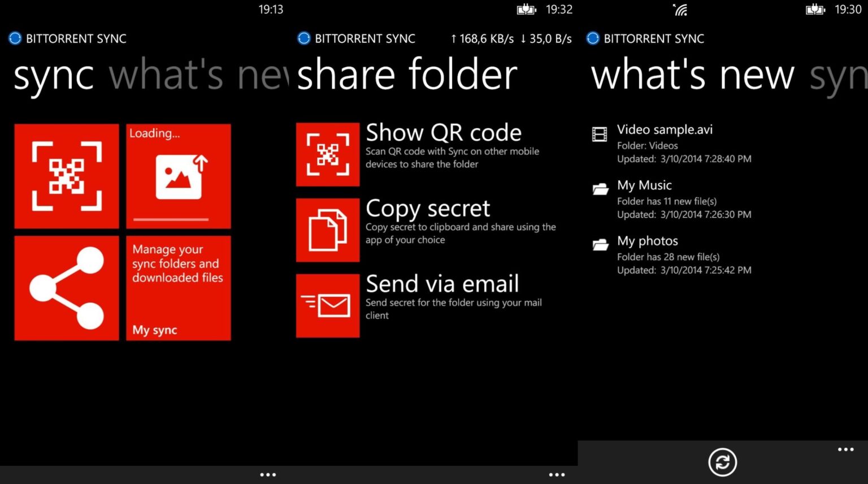Open the My photos folder entry

[x=647, y=241]
